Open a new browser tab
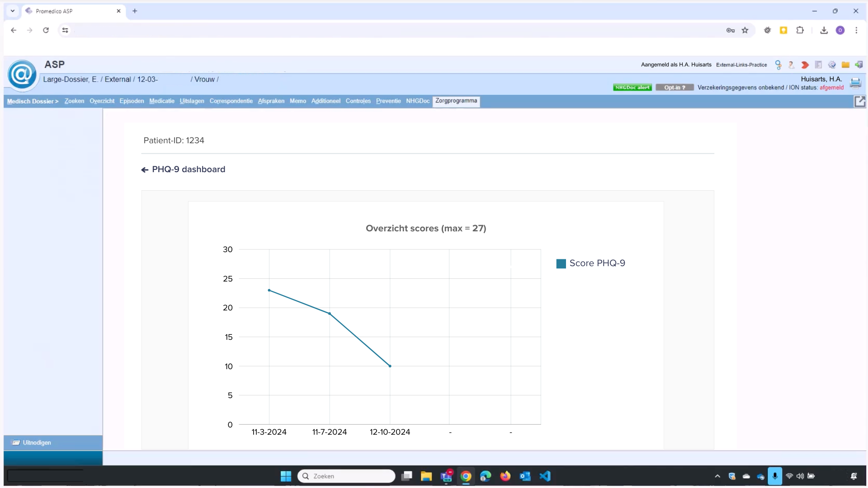The width and height of the screenshot is (868, 488). pyautogui.click(x=135, y=11)
